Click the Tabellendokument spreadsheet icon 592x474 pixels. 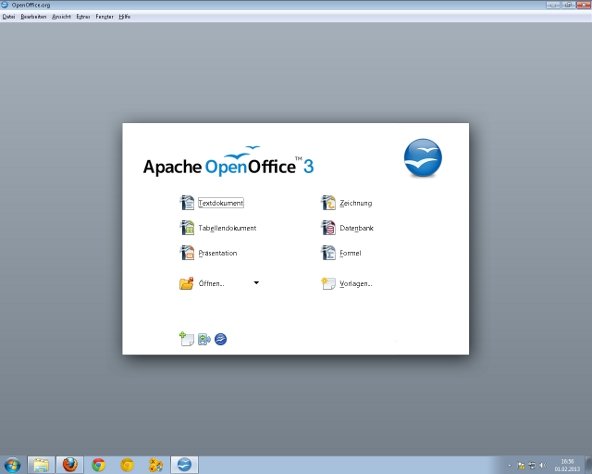click(x=187, y=228)
